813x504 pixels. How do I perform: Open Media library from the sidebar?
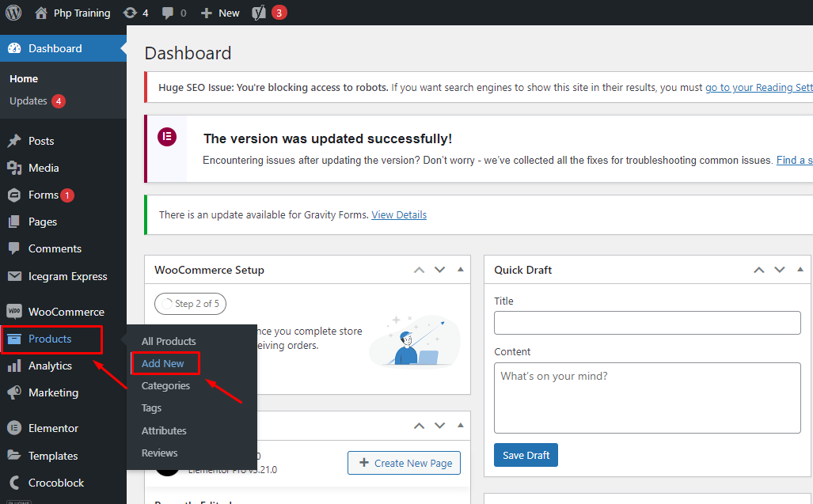pyautogui.click(x=44, y=168)
